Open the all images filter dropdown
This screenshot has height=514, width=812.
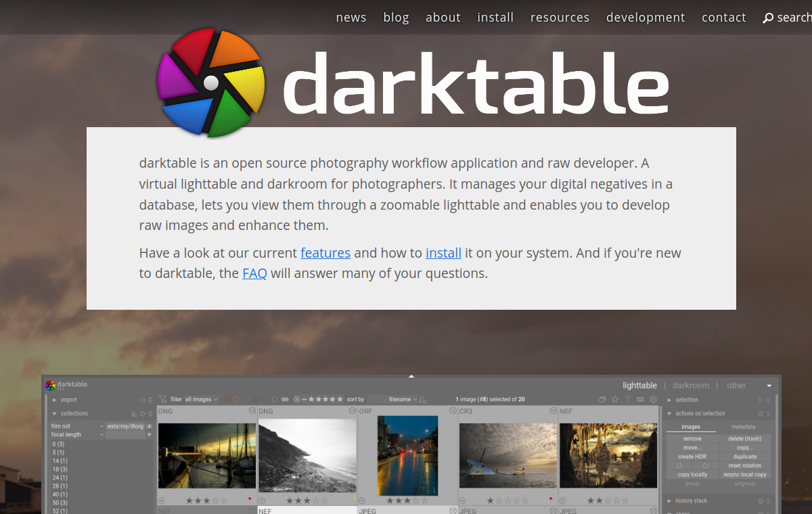202,400
